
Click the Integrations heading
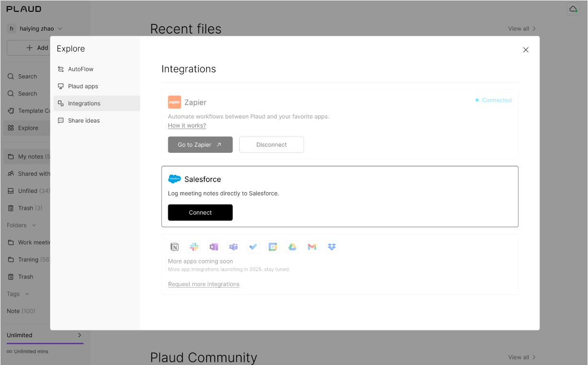(x=188, y=69)
